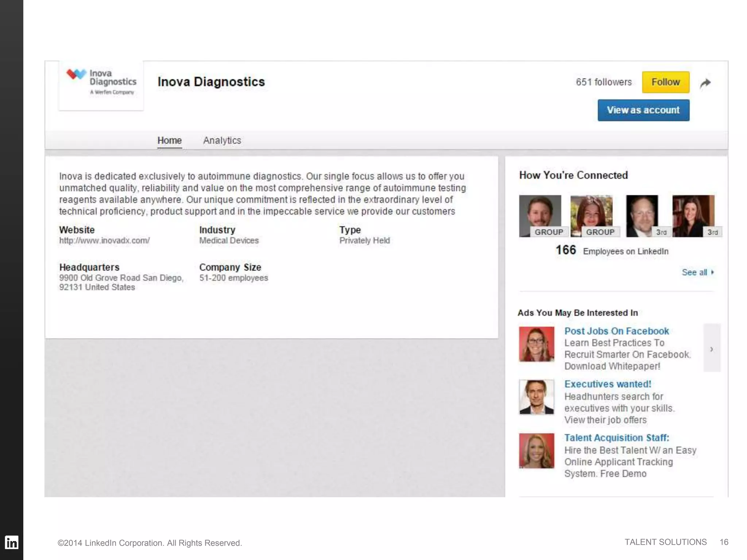
Task: Click Medical Devices industry value
Action: point(229,241)
